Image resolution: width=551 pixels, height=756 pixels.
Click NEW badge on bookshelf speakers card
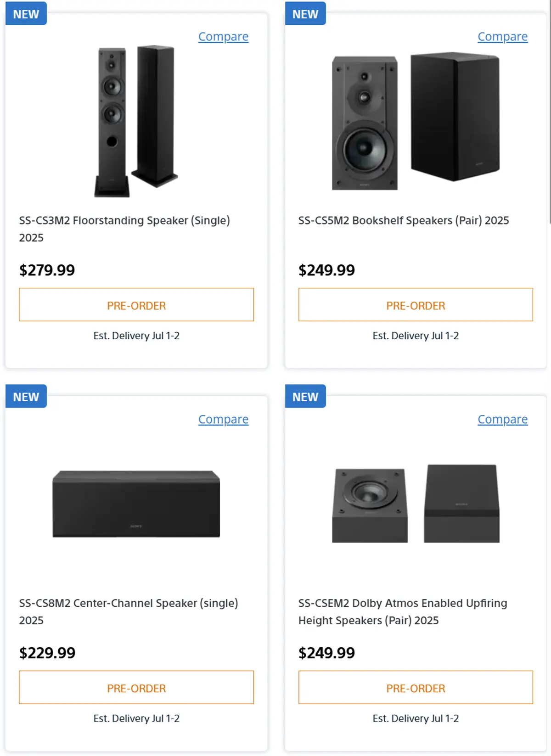(305, 14)
